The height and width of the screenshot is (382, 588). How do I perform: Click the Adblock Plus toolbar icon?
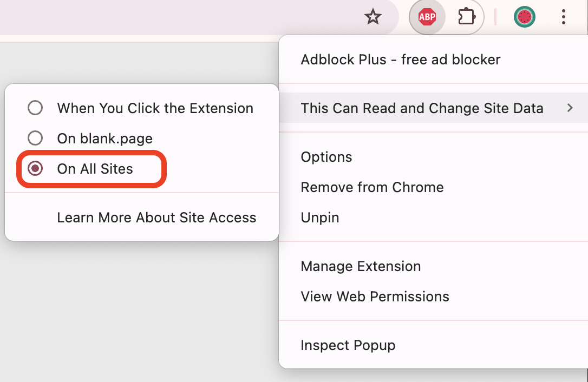(427, 17)
